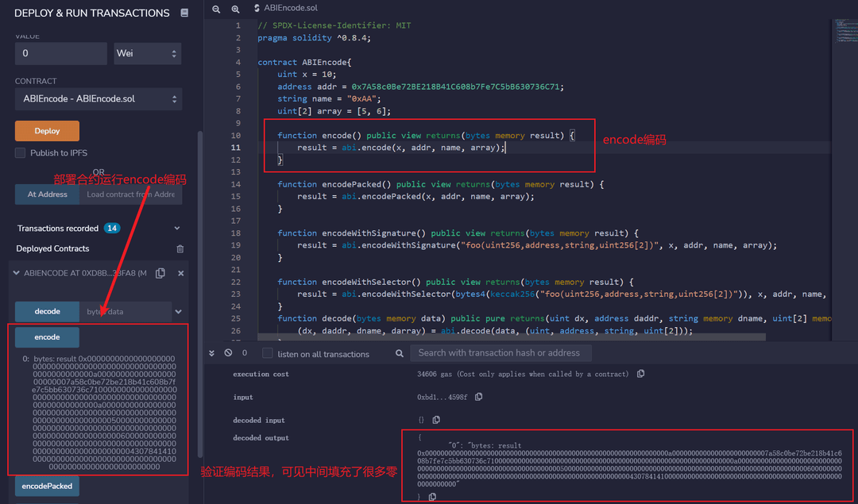
Task: Clear the terminal console
Action: 228,353
